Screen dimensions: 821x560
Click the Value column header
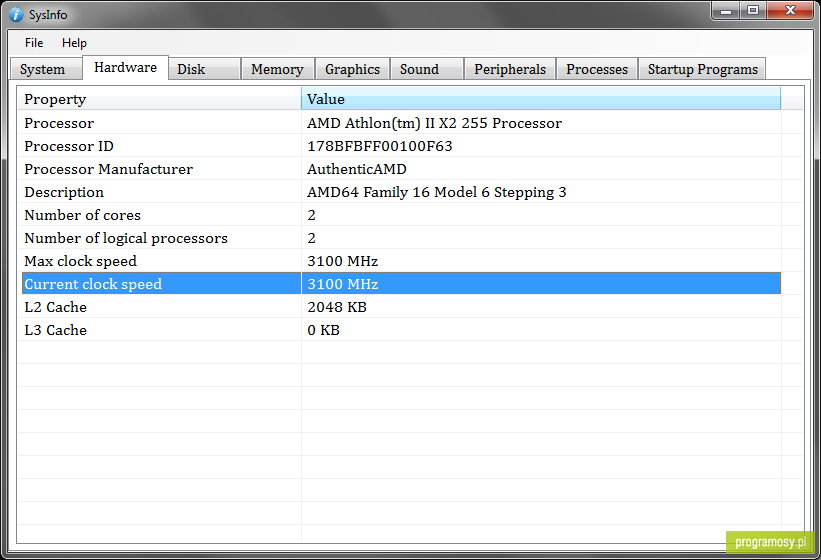pos(541,99)
